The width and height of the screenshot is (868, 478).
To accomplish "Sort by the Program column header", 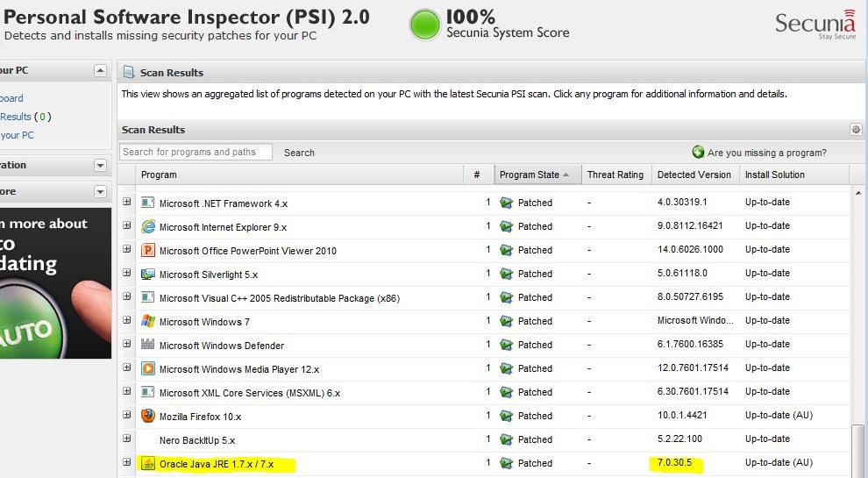I will click(x=300, y=175).
